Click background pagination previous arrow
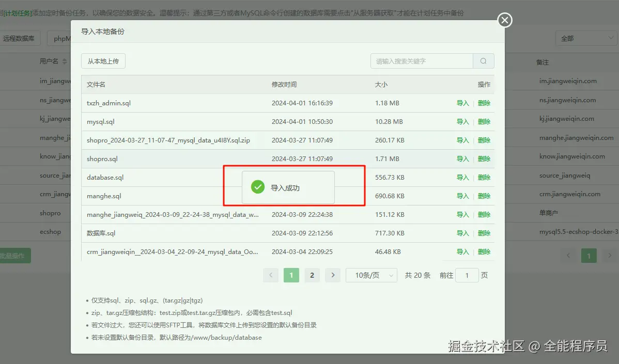Viewport: 619px width, 364px height. point(568,256)
